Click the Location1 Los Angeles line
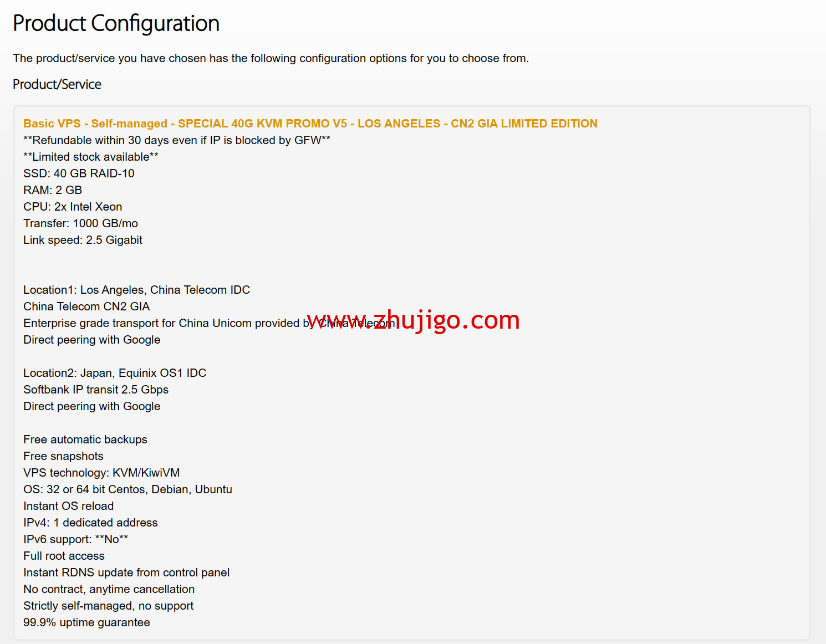Screen dimensions: 826x644 point(136,290)
